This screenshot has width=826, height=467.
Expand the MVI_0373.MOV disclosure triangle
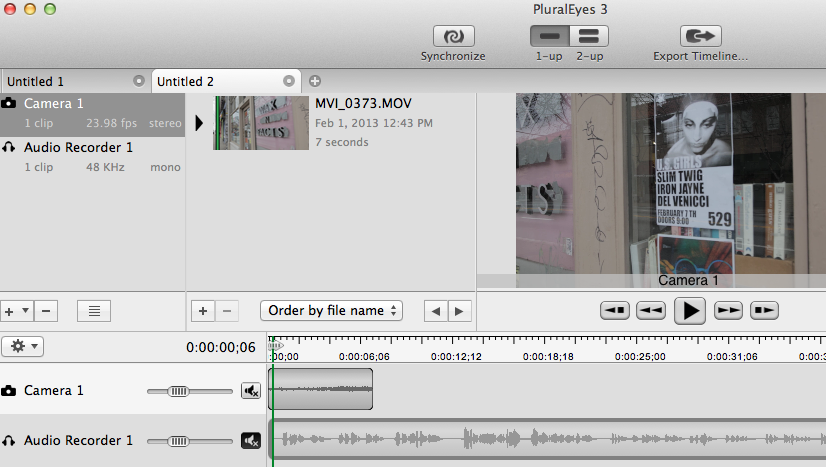pyautogui.click(x=199, y=123)
